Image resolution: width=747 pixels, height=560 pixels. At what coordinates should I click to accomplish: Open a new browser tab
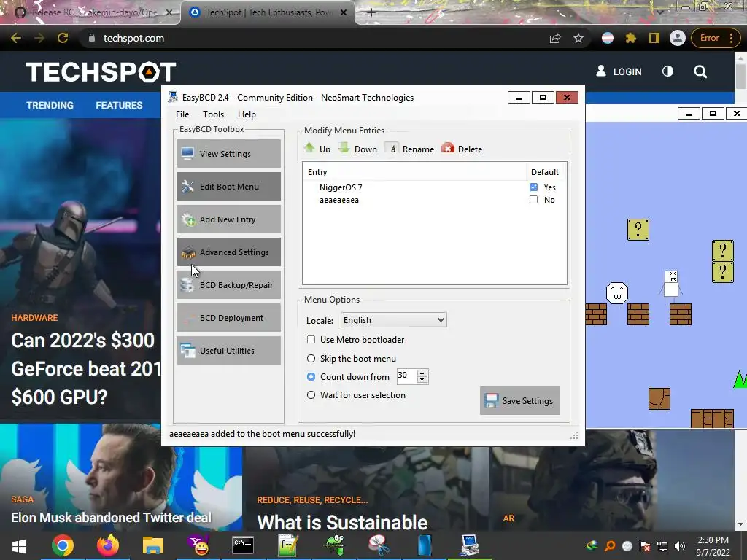[371, 12]
